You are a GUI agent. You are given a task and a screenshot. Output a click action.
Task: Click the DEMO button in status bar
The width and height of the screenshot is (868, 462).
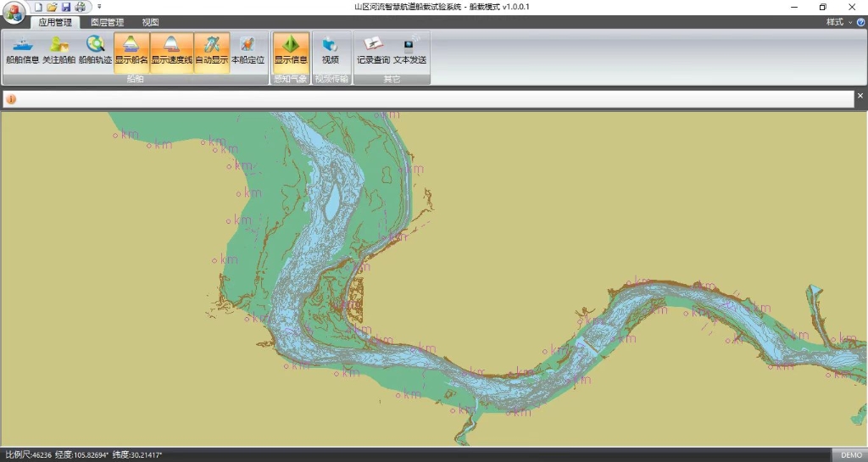(851, 455)
